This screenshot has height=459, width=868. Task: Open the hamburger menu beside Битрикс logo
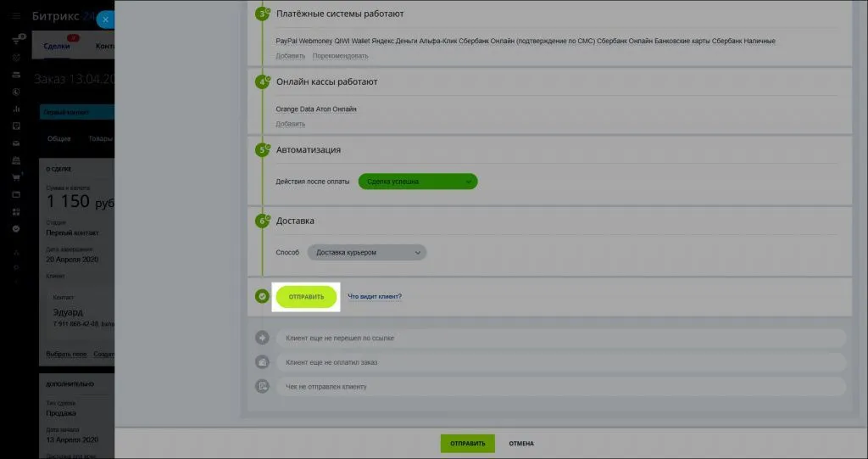click(15, 16)
